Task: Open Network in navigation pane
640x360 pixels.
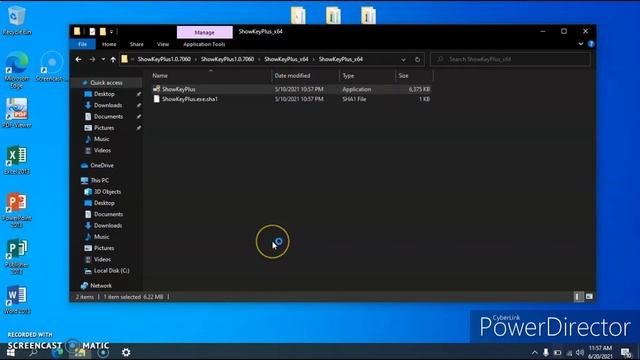Action: pyautogui.click(x=101, y=286)
